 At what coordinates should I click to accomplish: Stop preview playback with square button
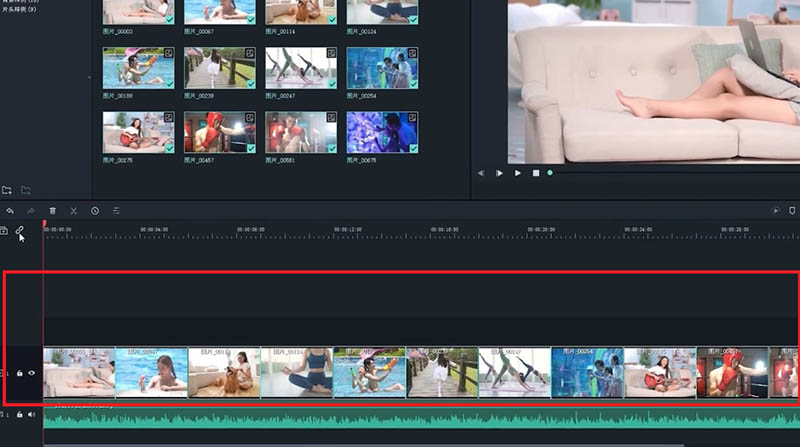535,173
